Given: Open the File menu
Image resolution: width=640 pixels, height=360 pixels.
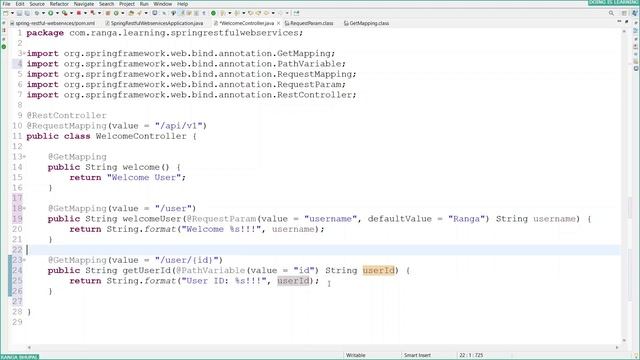Looking at the screenshot, I should [x=7, y=4].
